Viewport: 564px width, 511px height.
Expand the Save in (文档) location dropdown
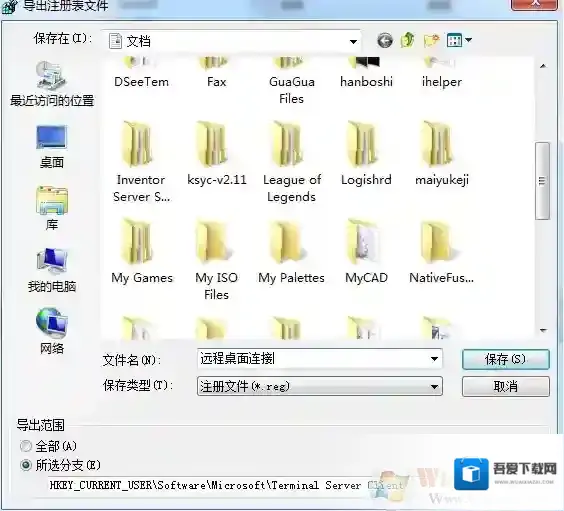point(353,42)
